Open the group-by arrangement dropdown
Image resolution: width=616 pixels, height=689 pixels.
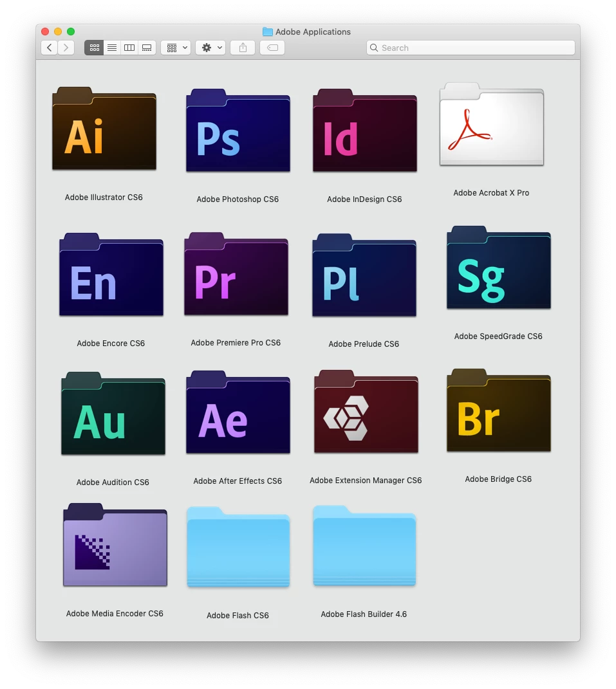[176, 48]
